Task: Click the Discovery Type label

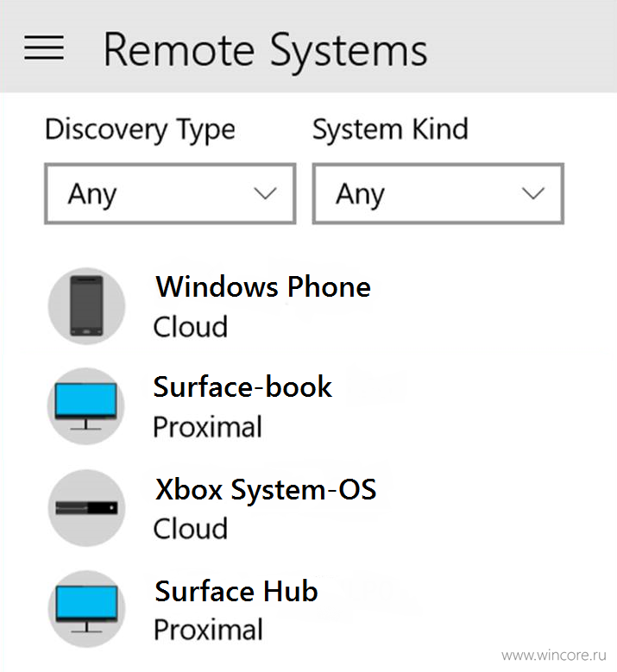Action: [x=140, y=130]
